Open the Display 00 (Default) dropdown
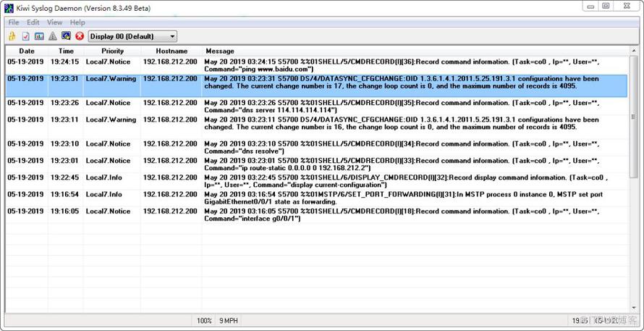The height and width of the screenshot is (331, 644). pyautogui.click(x=132, y=37)
